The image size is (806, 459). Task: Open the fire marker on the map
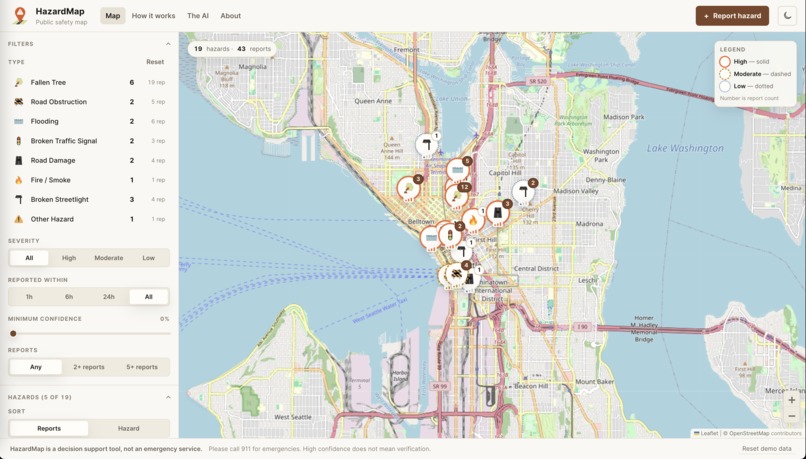coord(473,220)
